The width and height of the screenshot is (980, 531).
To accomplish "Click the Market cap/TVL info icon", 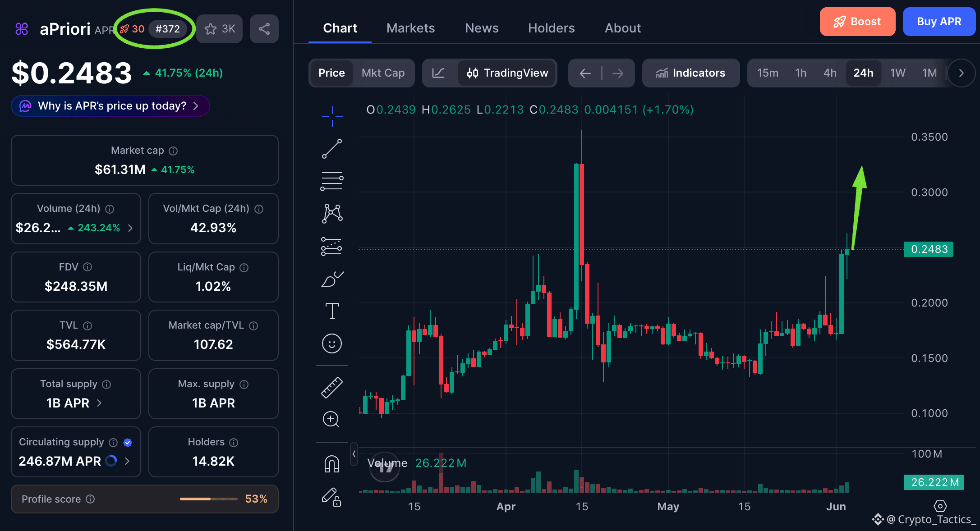I will click(x=253, y=326).
